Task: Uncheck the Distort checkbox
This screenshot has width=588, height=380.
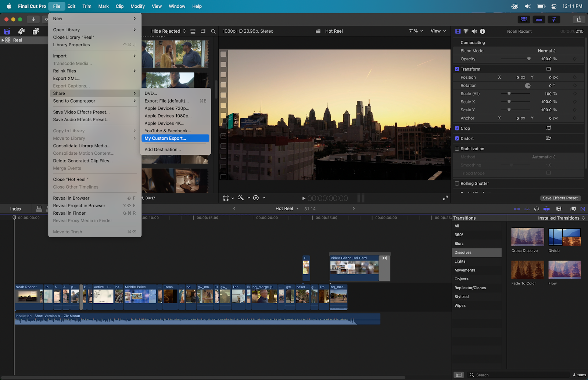Action: tap(457, 139)
